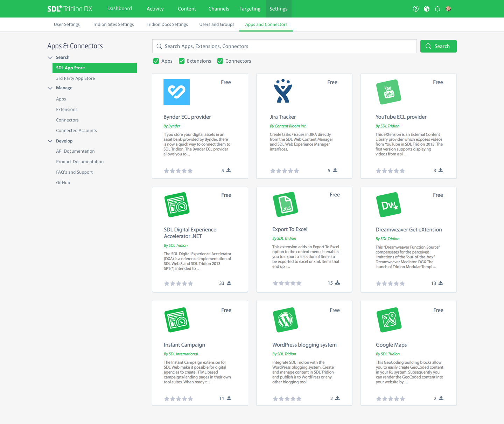Focus the Search Apps, Extensions, Connectors field
504x424 pixels.
click(284, 46)
